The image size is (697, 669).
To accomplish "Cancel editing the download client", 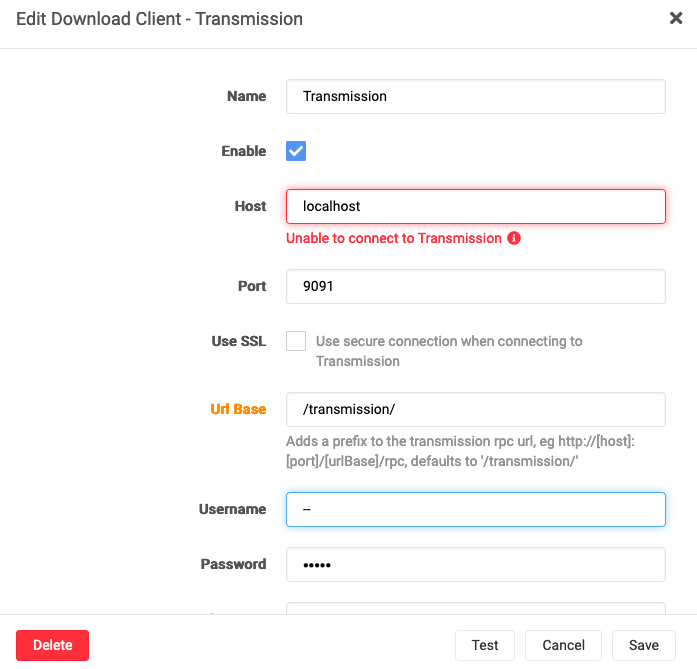I will pyautogui.click(x=563, y=645).
